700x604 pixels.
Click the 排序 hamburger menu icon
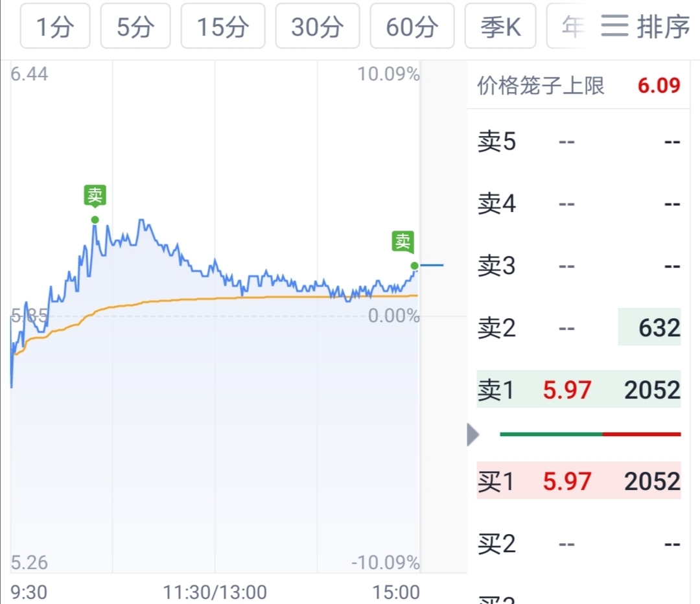[x=614, y=26]
